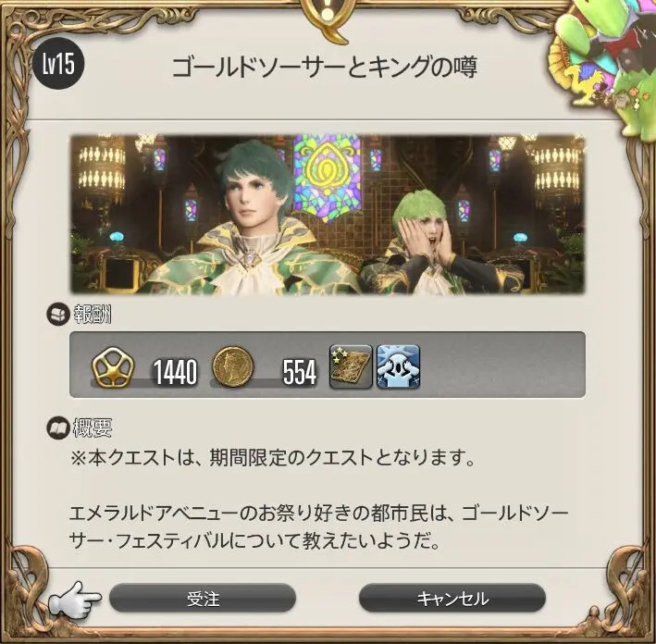Click the 概要 summary section label
Image resolution: width=656 pixels, height=644 pixels.
(x=93, y=428)
